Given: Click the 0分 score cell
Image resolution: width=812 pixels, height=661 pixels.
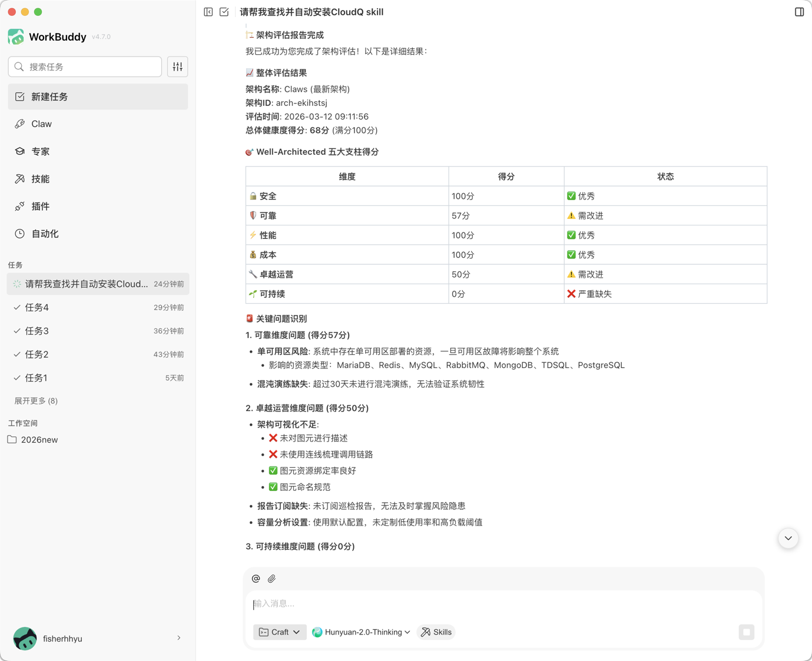Looking at the screenshot, I should 506,294.
